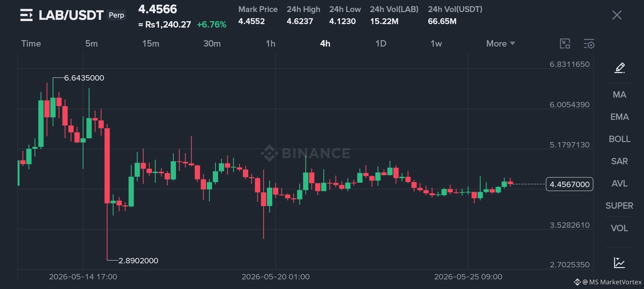Click the current price label 4.4567000

569,184
